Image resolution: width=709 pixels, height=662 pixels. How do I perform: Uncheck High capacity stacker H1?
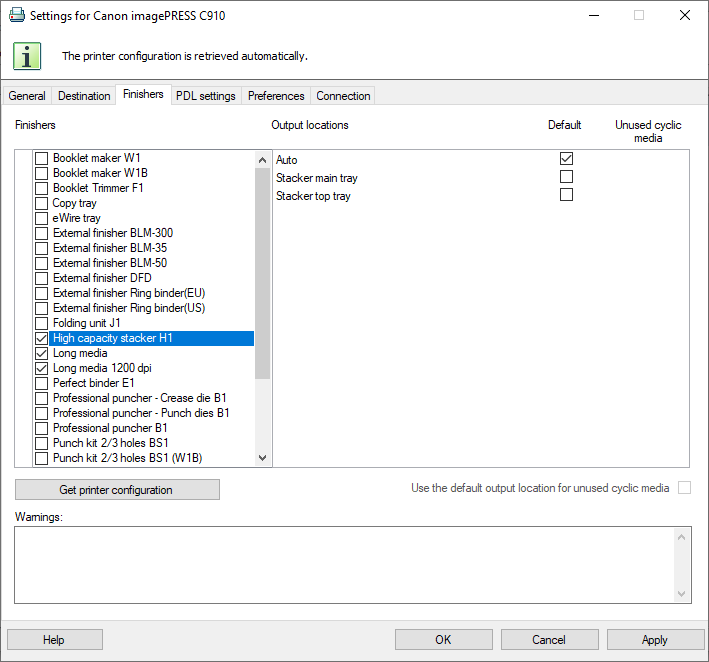pyautogui.click(x=42, y=338)
